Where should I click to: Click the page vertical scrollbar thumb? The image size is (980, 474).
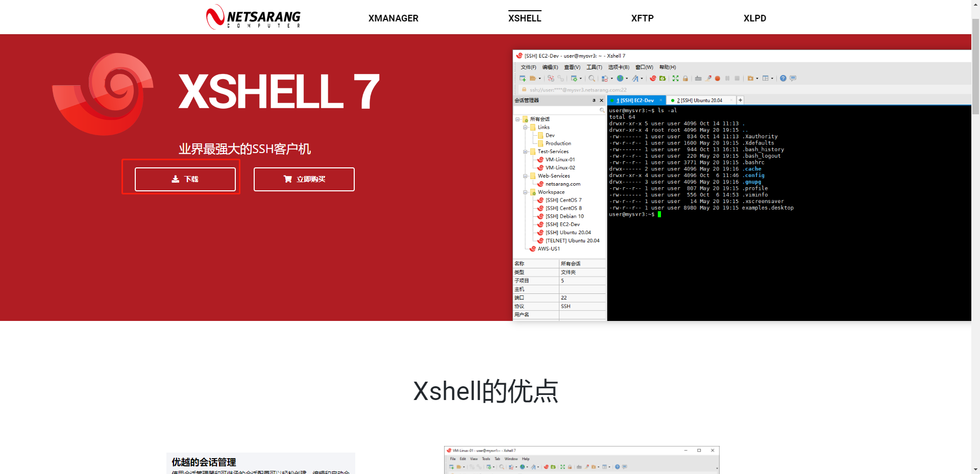pos(975,66)
